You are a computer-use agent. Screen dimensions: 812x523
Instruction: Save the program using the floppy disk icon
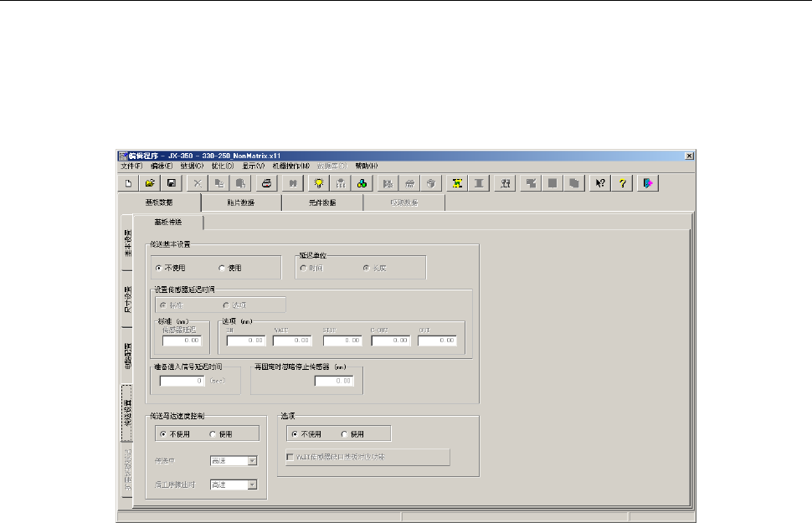click(x=172, y=183)
